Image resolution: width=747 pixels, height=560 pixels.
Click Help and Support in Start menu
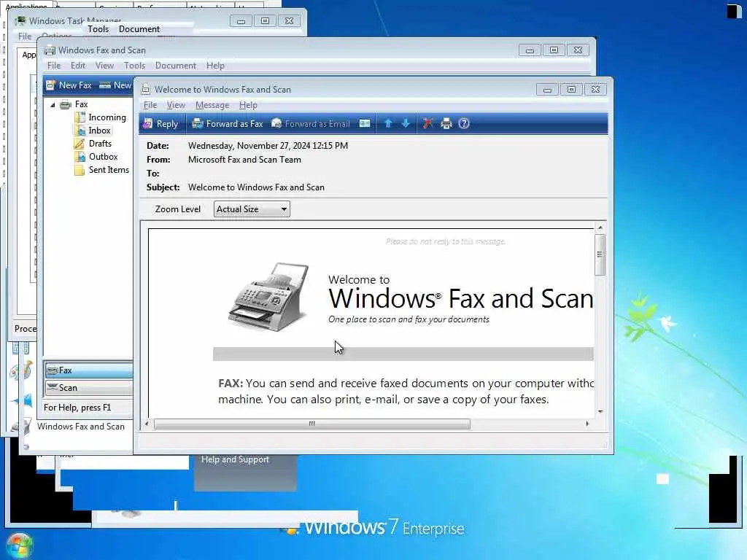(x=235, y=459)
